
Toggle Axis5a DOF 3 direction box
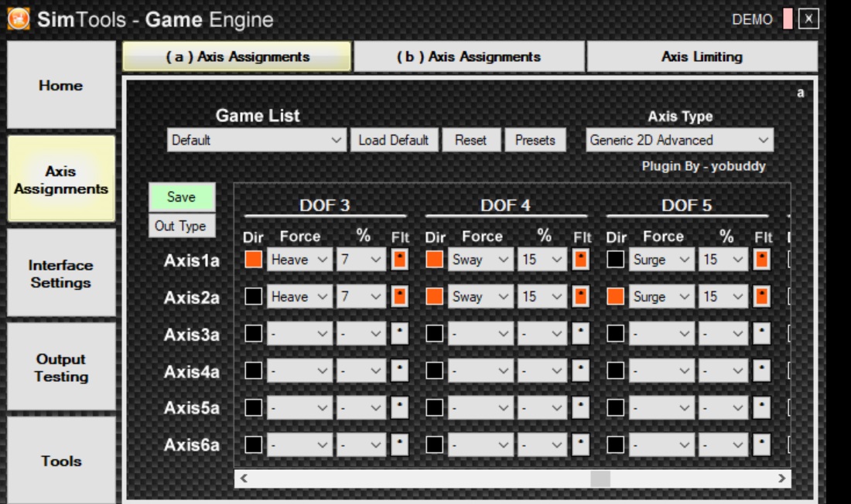pos(254,407)
